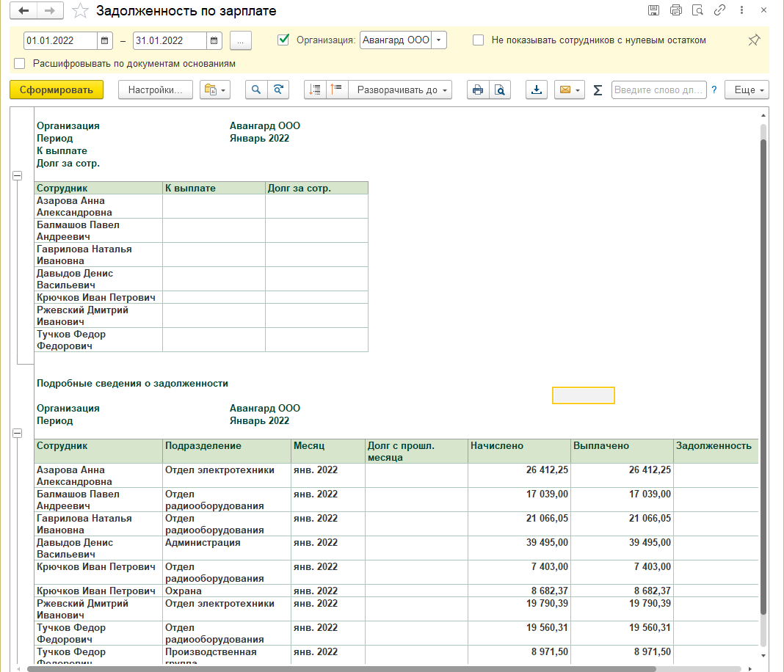Enable 'Не показывать сотрудников с нулевым остатком'

(478, 40)
